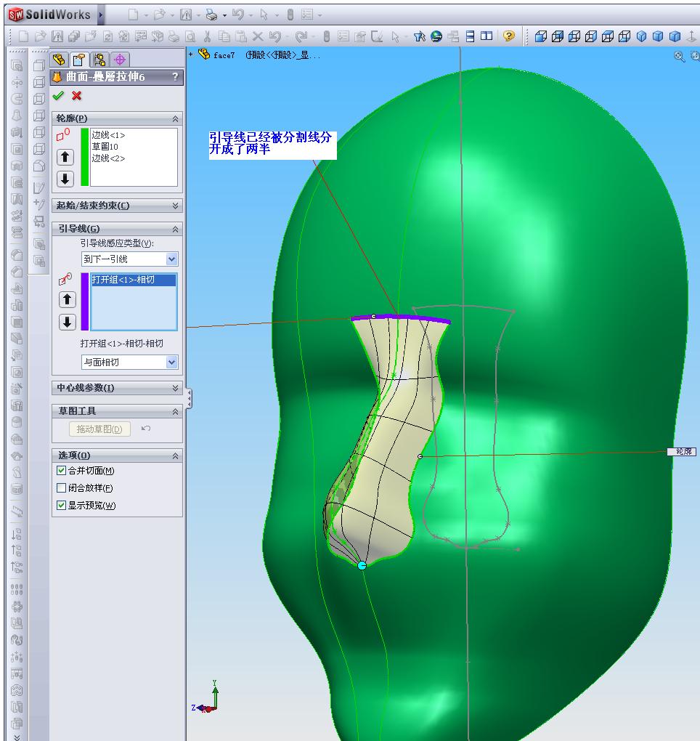Open the 与面相切 tangency dropdown

click(x=171, y=363)
